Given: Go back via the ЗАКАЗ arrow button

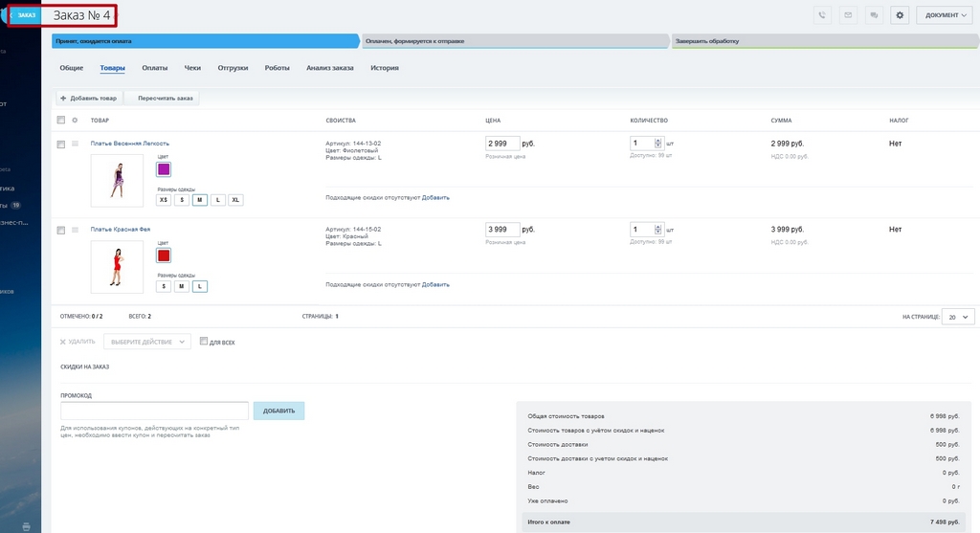Looking at the screenshot, I should (24, 15).
